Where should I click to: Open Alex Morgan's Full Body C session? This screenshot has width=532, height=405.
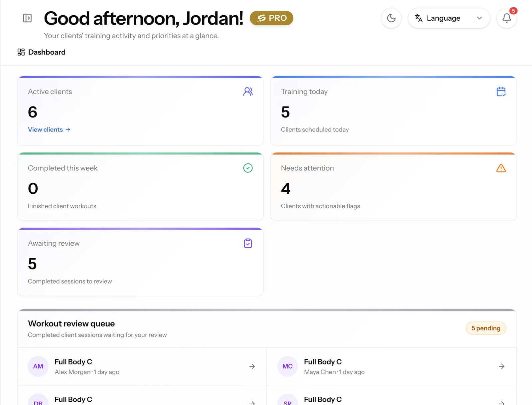pyautogui.click(x=142, y=366)
